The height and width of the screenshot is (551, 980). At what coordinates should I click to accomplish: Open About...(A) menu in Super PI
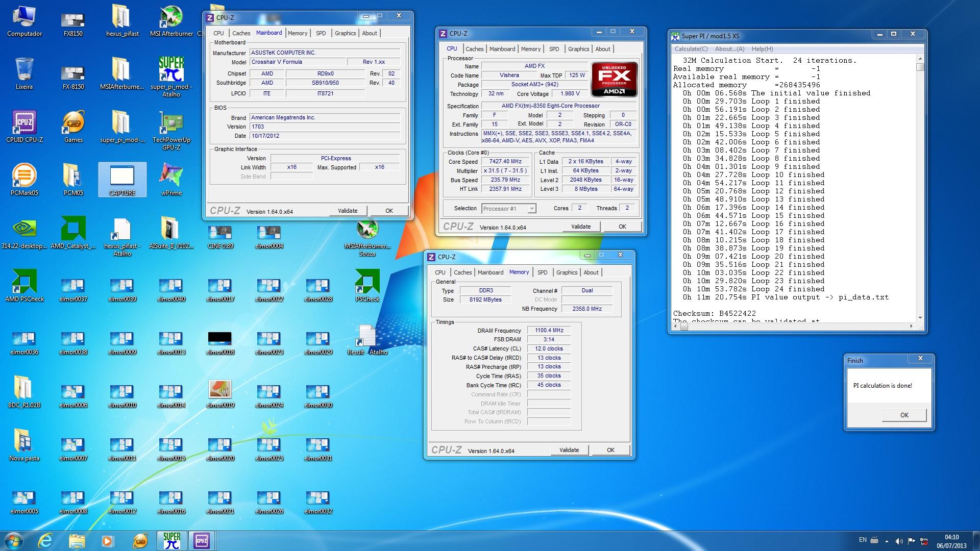[x=729, y=49]
